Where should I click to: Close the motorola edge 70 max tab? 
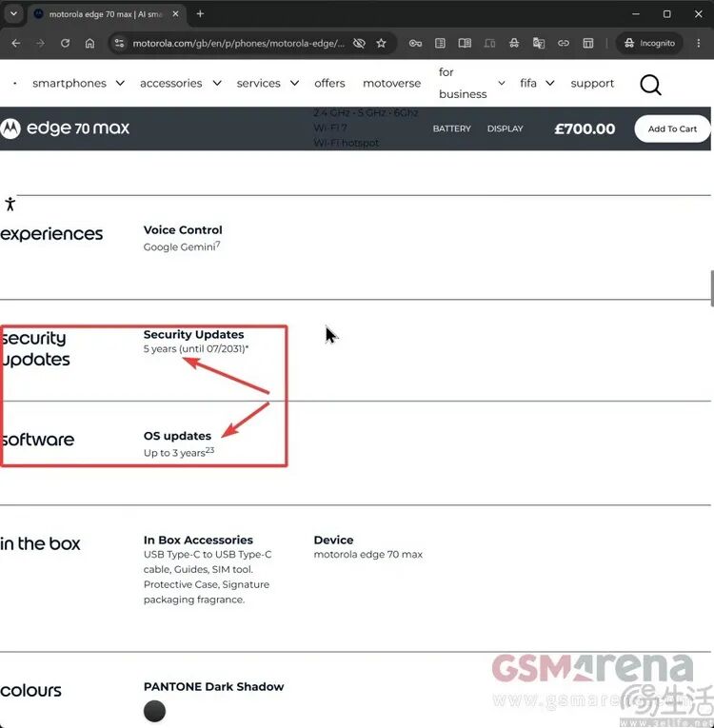point(175,14)
